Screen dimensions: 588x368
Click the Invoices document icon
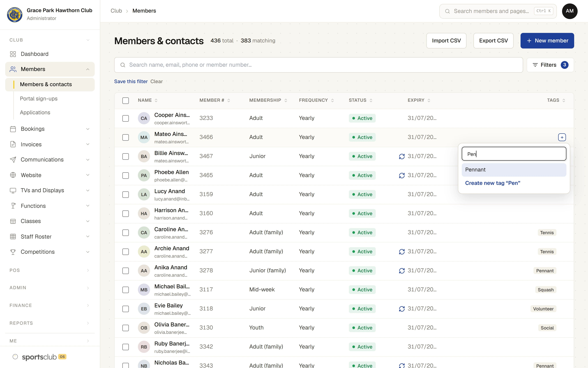click(13, 144)
